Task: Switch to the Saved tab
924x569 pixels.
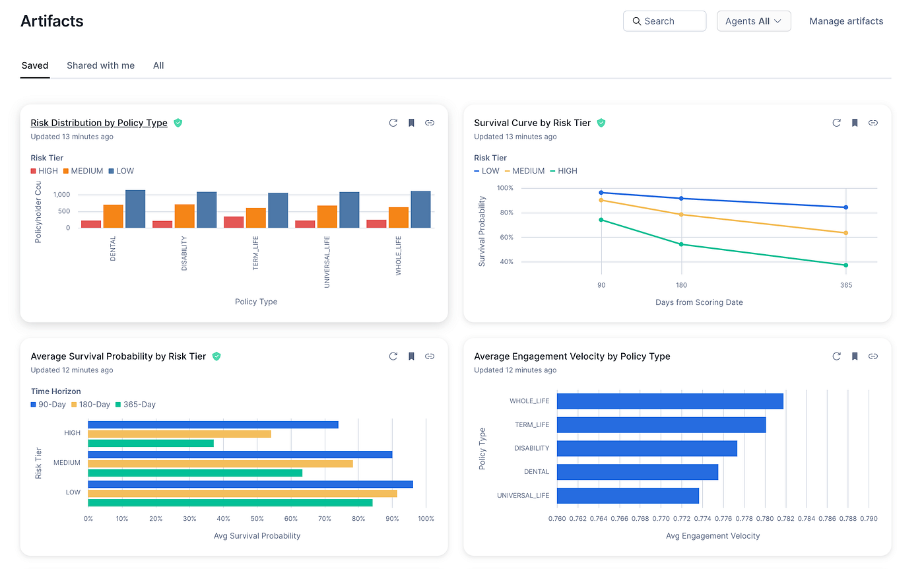Action: point(35,65)
